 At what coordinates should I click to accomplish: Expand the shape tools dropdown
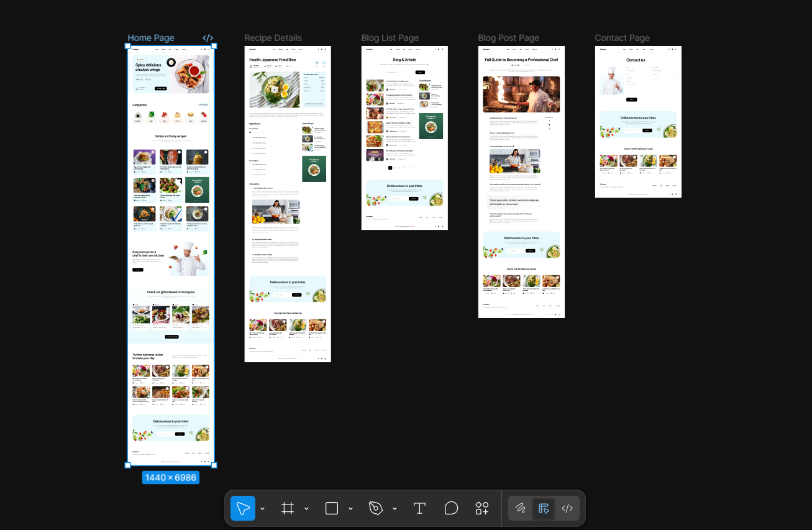click(x=350, y=508)
